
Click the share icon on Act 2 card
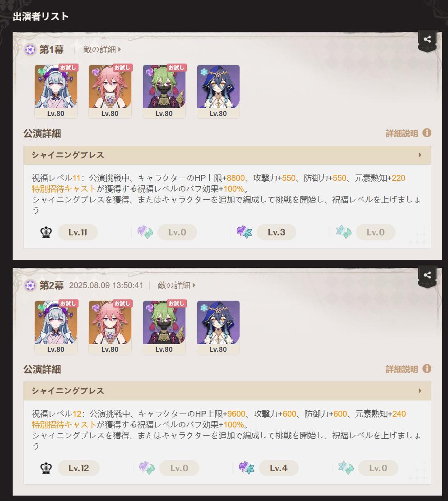click(427, 276)
